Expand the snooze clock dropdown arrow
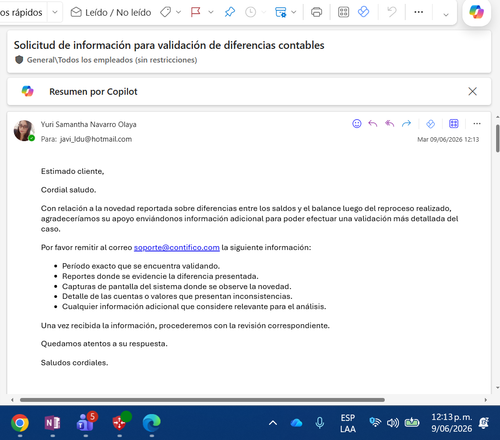500x440 pixels. [264, 12]
